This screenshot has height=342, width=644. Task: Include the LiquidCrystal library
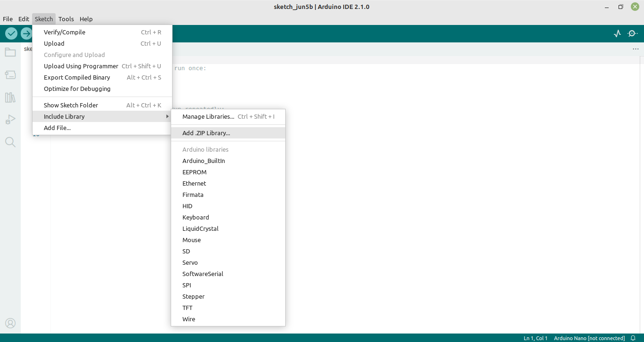[228, 228]
